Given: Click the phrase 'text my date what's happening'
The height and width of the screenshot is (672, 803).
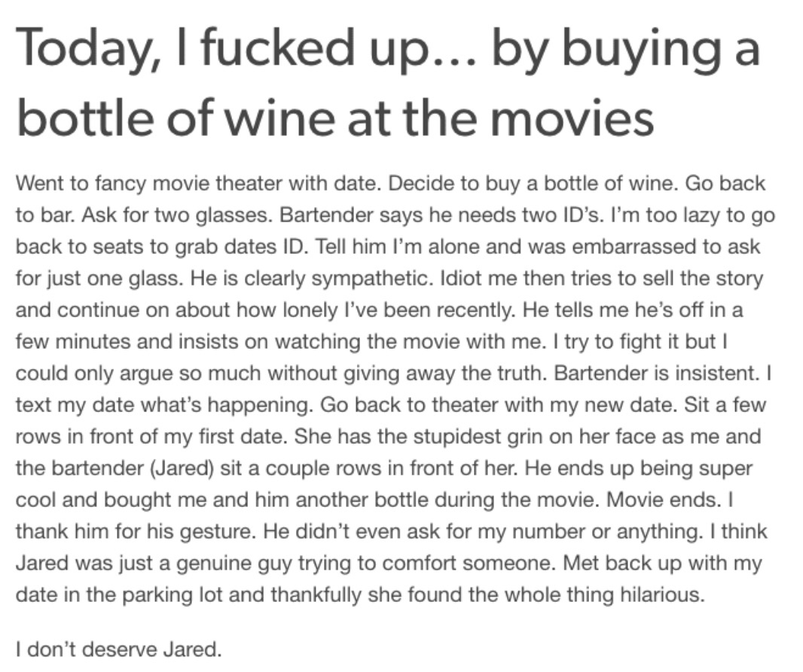Looking at the screenshot, I should coord(164,405).
